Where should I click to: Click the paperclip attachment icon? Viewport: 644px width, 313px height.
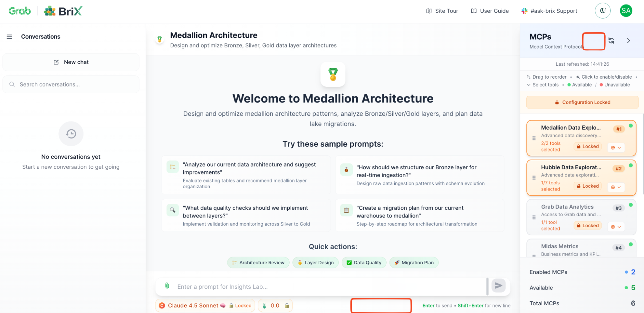coord(167,286)
